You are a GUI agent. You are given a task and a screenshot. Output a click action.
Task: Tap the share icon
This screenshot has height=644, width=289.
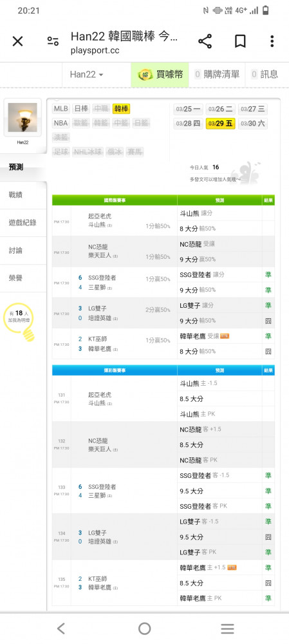click(205, 41)
